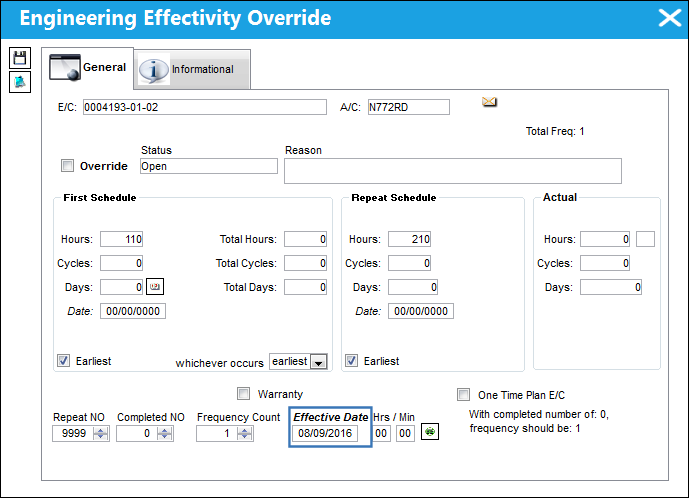Click Repeat Schedule Date field

[x=421, y=311]
